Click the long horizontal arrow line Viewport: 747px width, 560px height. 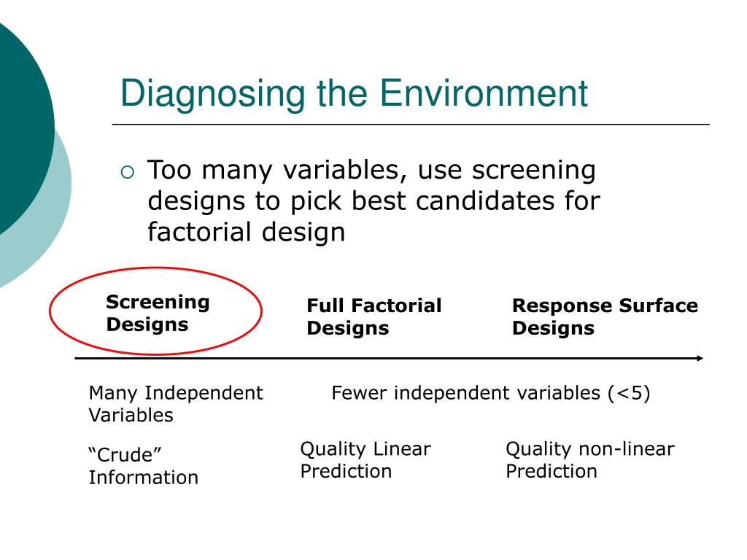(x=389, y=358)
